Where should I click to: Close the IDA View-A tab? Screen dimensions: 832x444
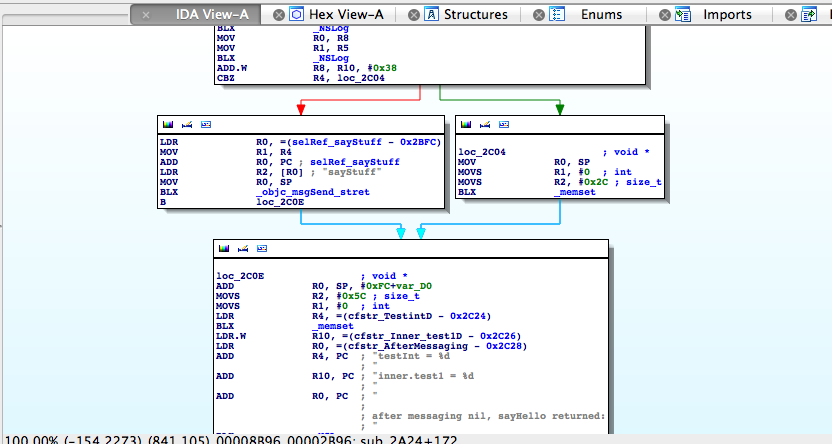pyautogui.click(x=146, y=15)
